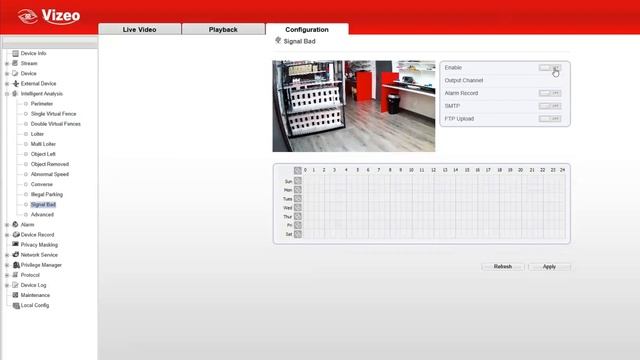Check the Tues schedule row box
Image resolution: width=640 pixels, height=360 pixels.
coord(298,199)
